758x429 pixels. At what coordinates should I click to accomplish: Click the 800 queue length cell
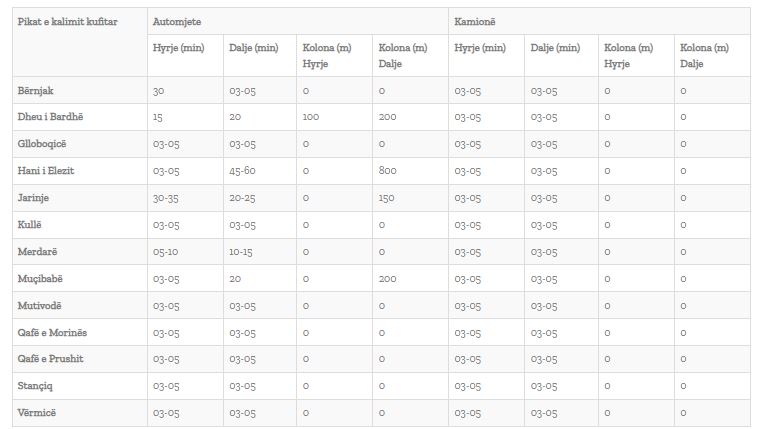[388, 171]
